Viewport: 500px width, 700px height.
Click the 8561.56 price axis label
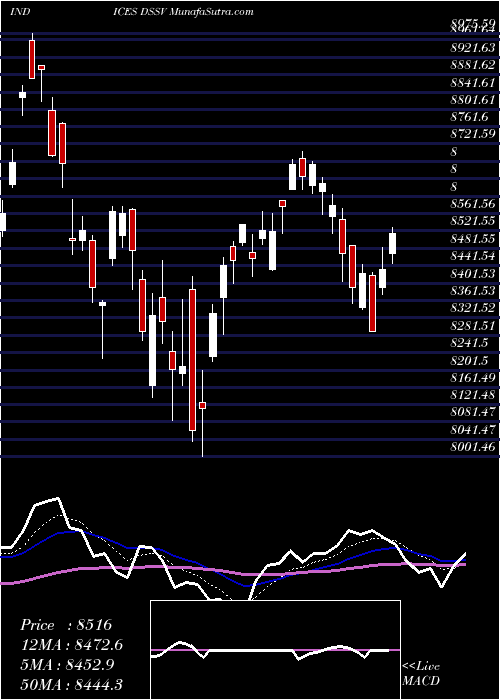click(x=474, y=204)
